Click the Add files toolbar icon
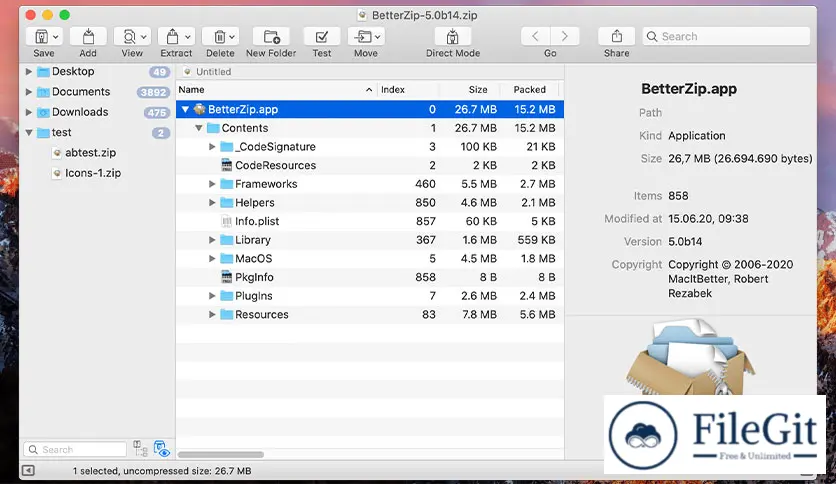The image size is (836, 484). pyautogui.click(x=88, y=37)
